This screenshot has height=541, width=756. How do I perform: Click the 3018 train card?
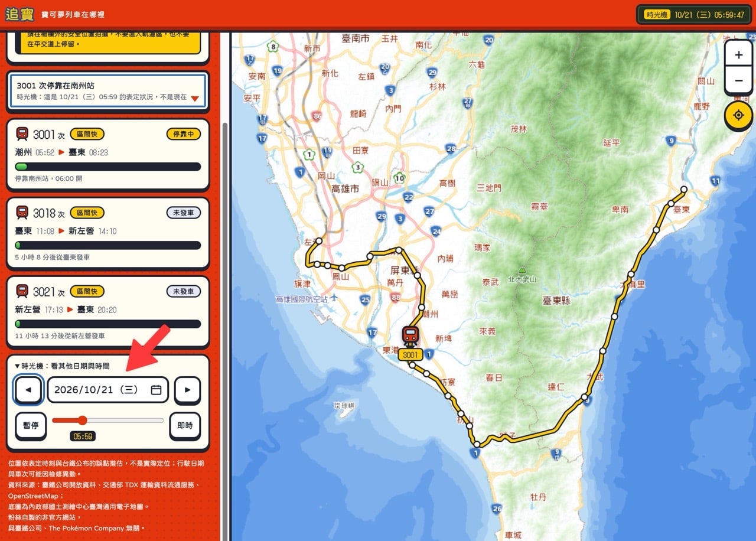(x=108, y=234)
